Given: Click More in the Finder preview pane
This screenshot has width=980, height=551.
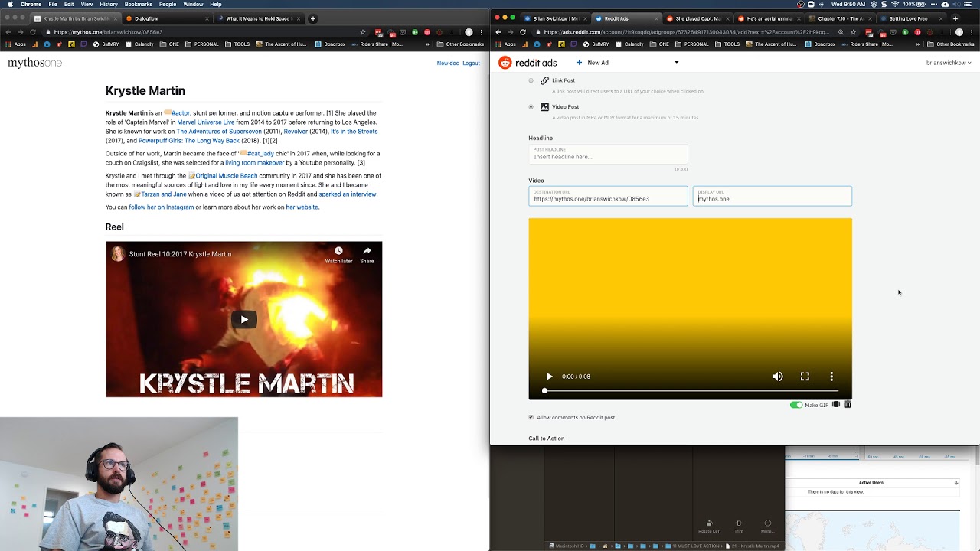Looking at the screenshot, I should 767,527.
